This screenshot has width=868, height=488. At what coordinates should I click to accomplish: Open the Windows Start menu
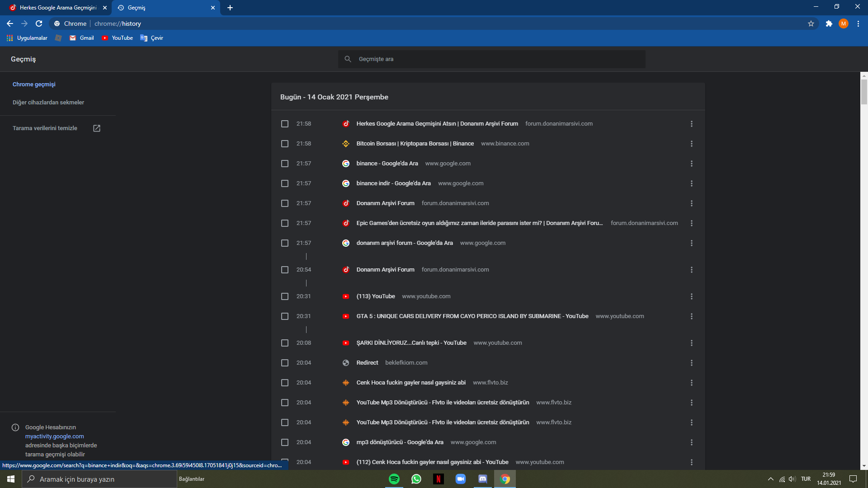[11, 479]
